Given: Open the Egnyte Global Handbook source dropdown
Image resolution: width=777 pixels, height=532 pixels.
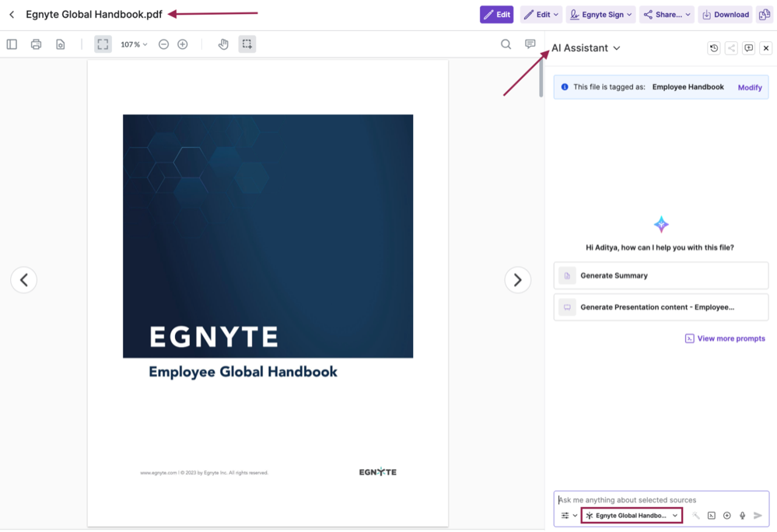Looking at the screenshot, I should pos(632,516).
